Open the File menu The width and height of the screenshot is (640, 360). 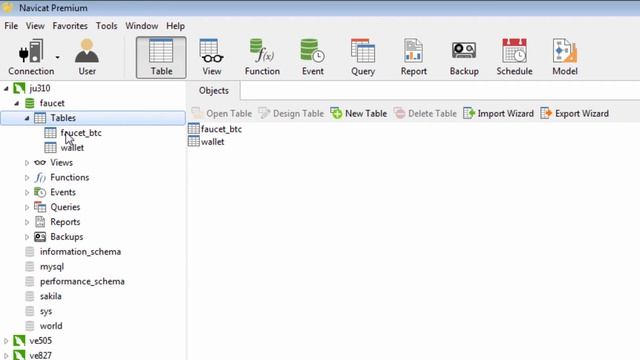[x=11, y=26]
